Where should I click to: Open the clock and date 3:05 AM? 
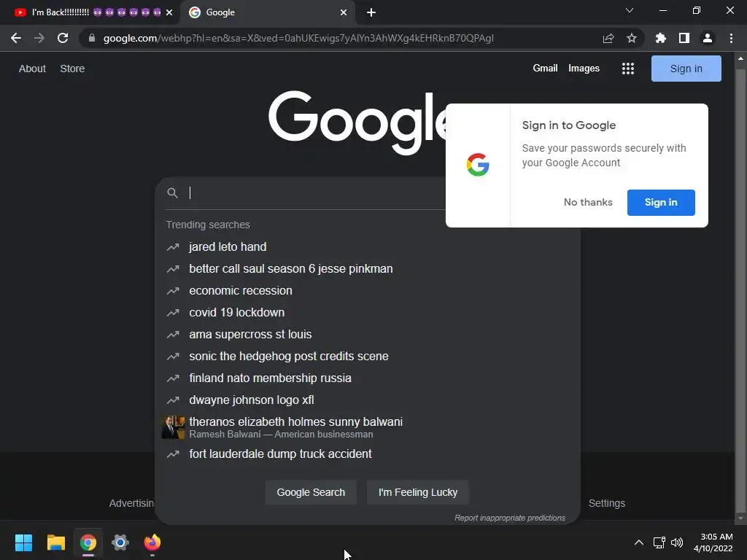pos(713,542)
